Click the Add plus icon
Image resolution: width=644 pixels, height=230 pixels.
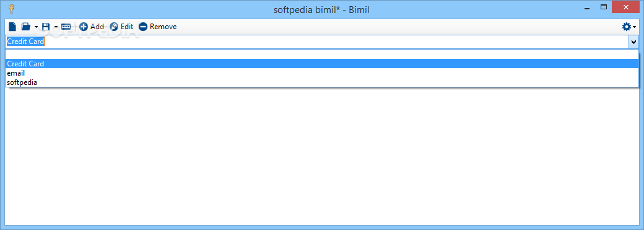pyautogui.click(x=84, y=27)
